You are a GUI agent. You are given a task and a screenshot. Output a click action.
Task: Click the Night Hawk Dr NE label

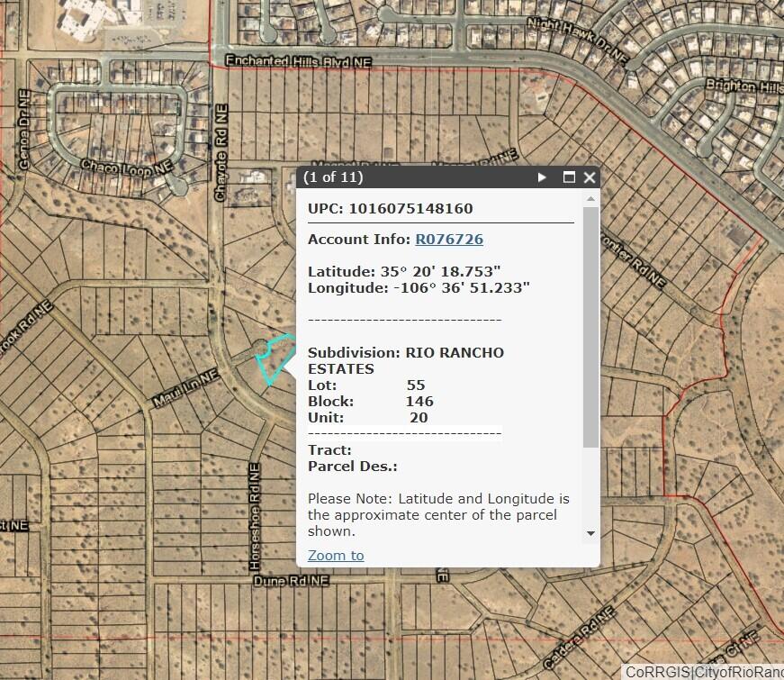pyautogui.click(x=577, y=40)
